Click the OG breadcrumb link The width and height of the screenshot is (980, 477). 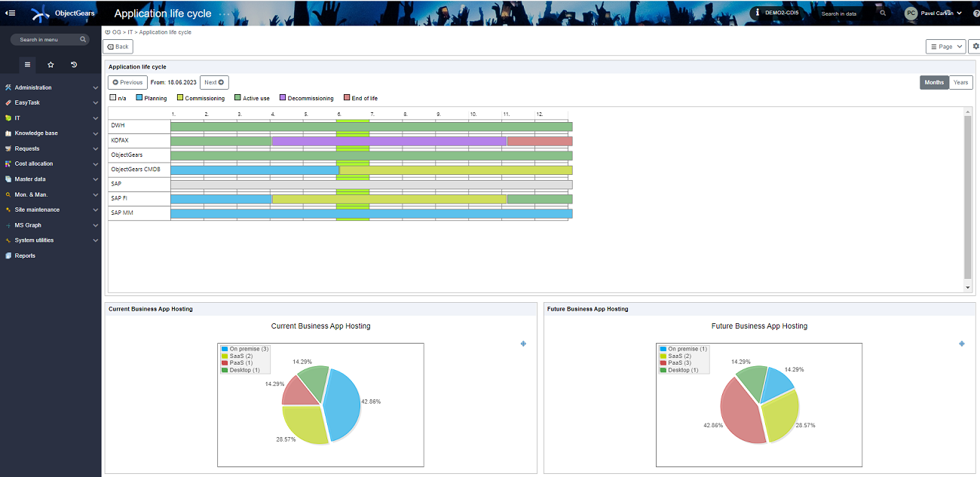pos(116,32)
